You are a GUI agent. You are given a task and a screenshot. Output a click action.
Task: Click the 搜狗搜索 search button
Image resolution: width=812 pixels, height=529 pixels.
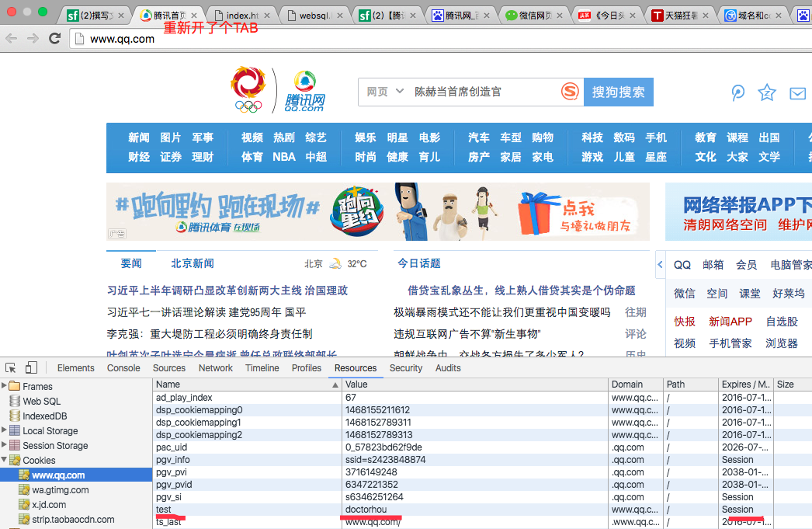pyautogui.click(x=619, y=92)
